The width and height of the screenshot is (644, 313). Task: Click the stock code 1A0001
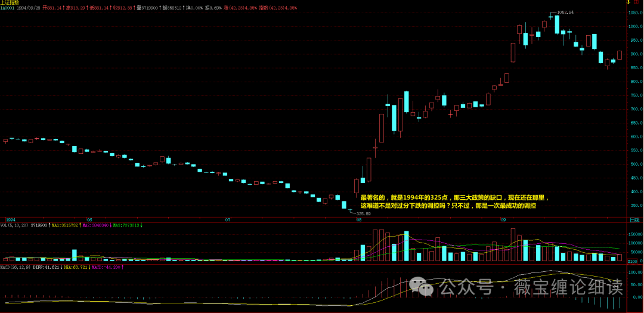pyautogui.click(x=7, y=8)
